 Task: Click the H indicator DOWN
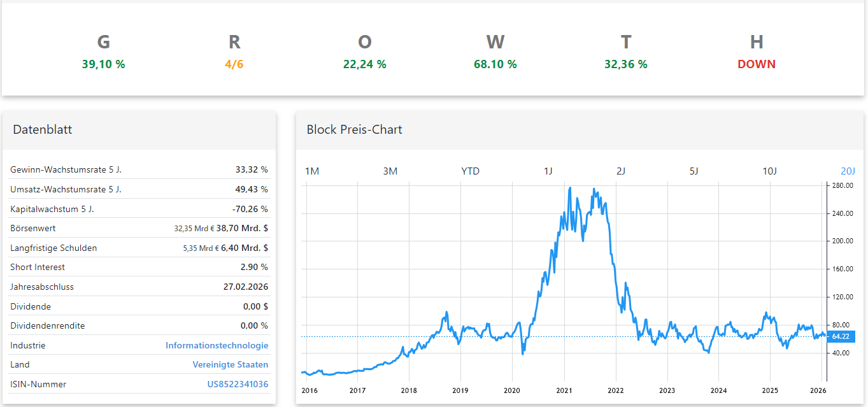tap(757, 64)
